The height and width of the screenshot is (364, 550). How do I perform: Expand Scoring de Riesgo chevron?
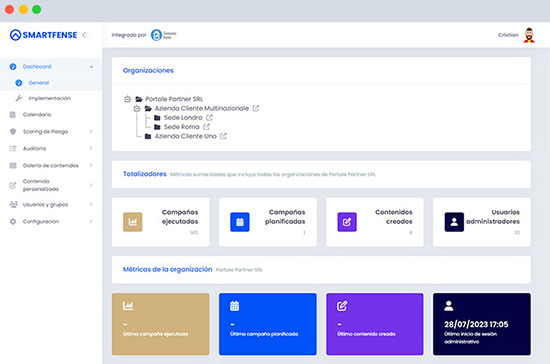click(x=91, y=132)
